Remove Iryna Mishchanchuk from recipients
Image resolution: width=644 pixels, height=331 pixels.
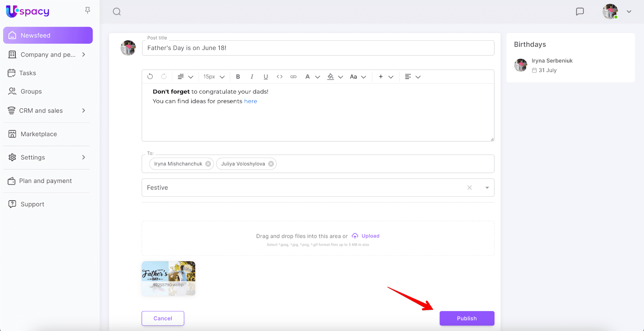(208, 164)
